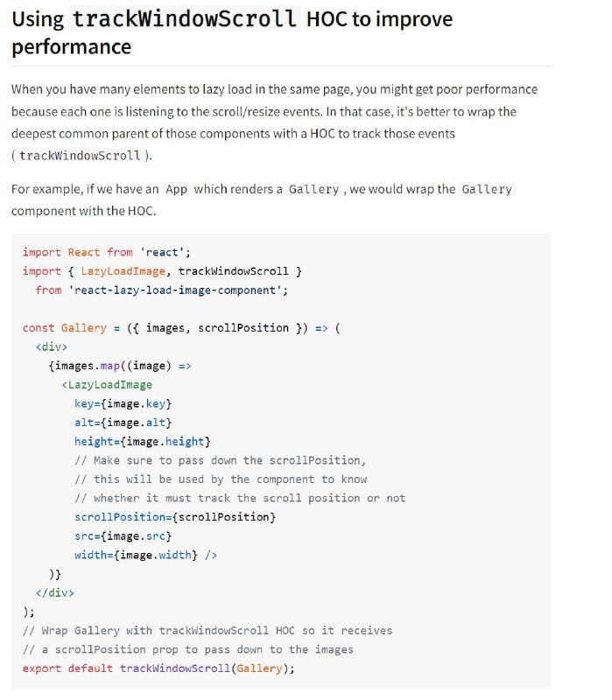
Task: Click the 'key={image.key}' prop line
Action: pyautogui.click(x=123, y=403)
